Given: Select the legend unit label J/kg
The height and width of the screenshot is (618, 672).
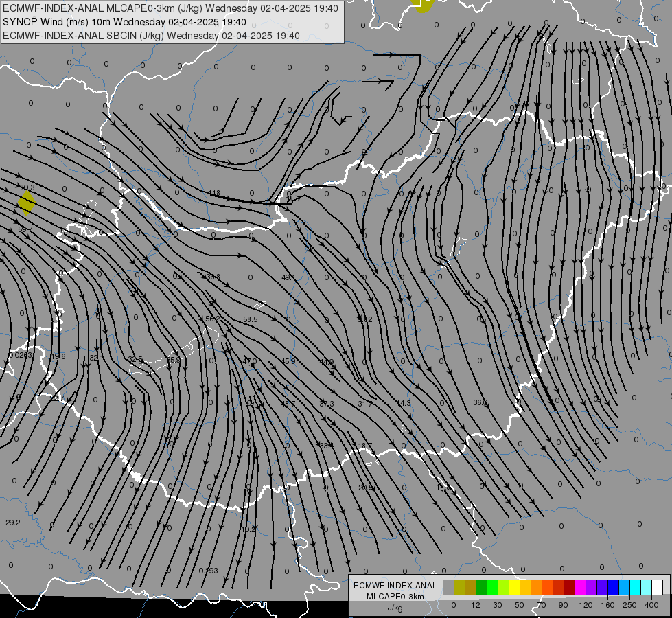Looking at the screenshot, I should coord(395,608).
